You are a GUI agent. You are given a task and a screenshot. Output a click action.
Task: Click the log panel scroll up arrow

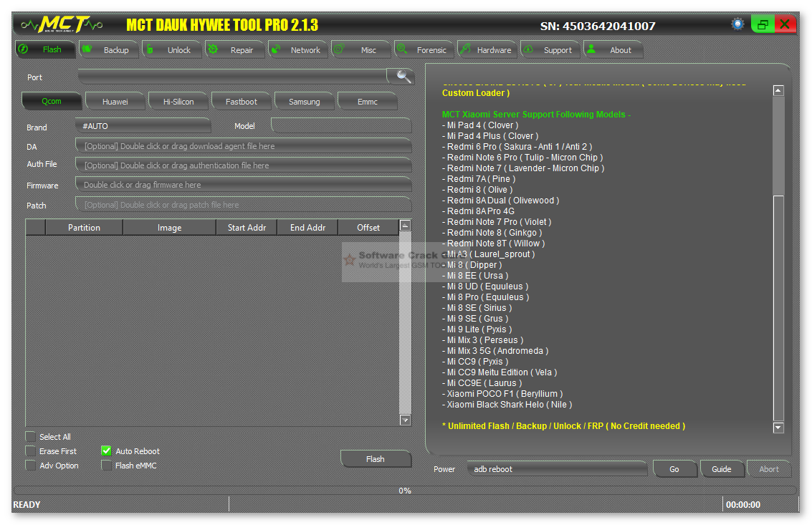coord(778,91)
